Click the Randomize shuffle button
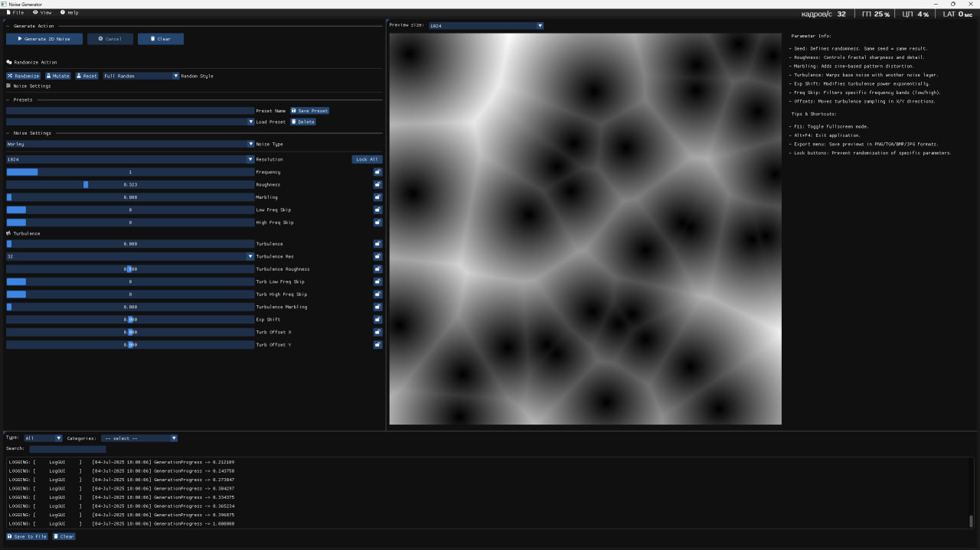Screen dimensions: 980x550 24,76
